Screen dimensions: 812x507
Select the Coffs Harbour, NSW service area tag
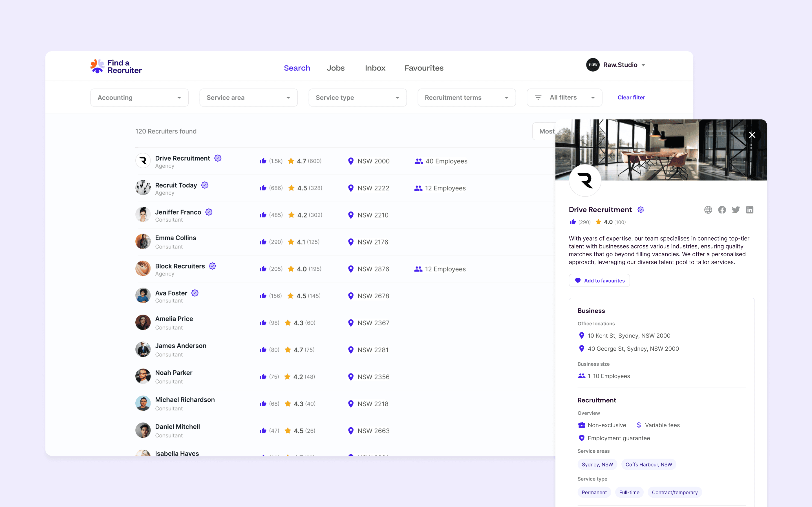[648, 464]
